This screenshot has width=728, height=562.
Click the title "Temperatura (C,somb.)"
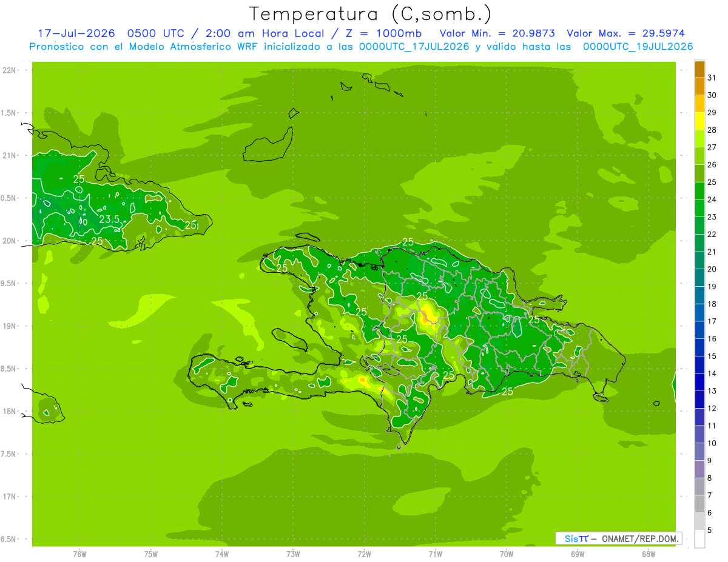[x=371, y=14]
